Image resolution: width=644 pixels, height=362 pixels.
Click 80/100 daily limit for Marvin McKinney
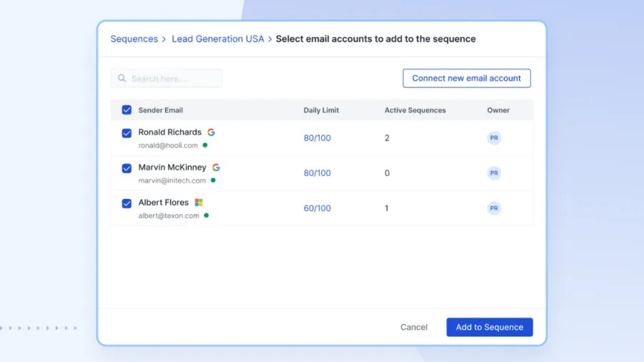(x=317, y=173)
